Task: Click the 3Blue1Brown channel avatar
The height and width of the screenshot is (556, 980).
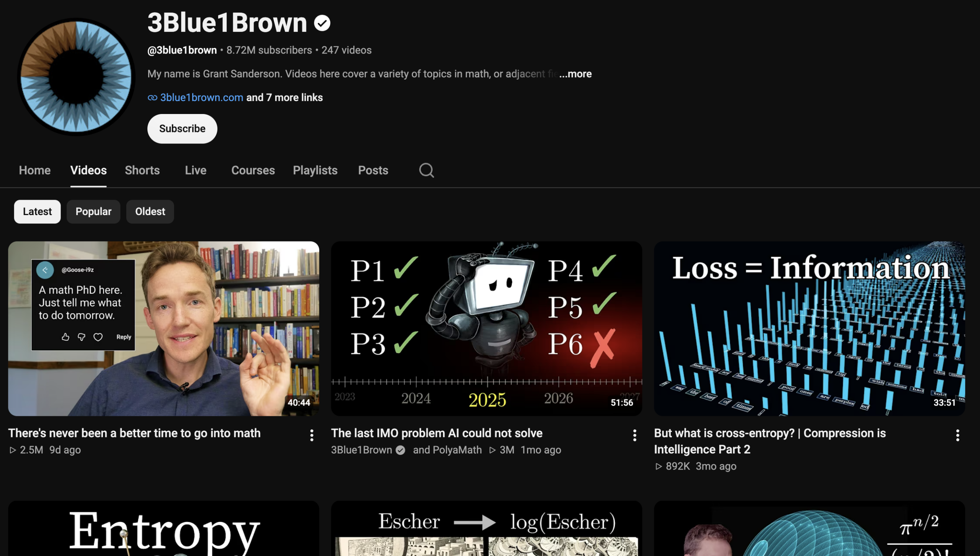Action: 76,77
